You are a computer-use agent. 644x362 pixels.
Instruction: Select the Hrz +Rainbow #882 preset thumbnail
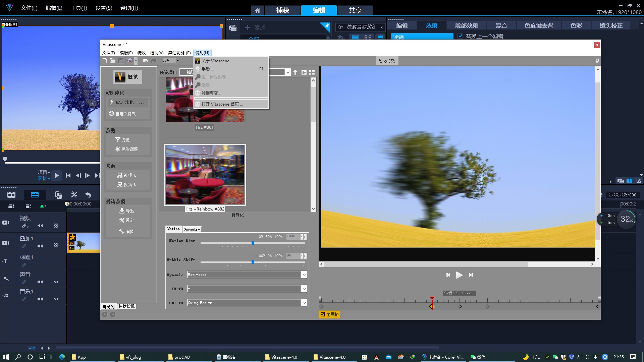pos(205,175)
